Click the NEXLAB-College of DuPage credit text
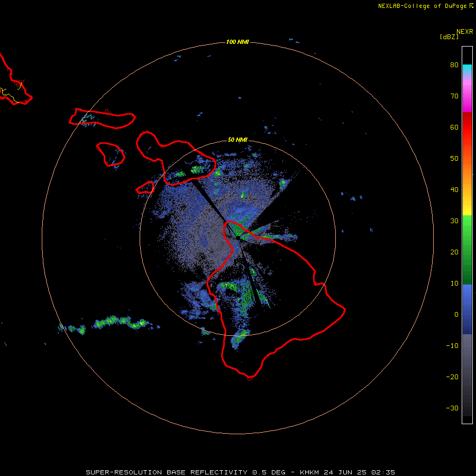 [x=422, y=6]
